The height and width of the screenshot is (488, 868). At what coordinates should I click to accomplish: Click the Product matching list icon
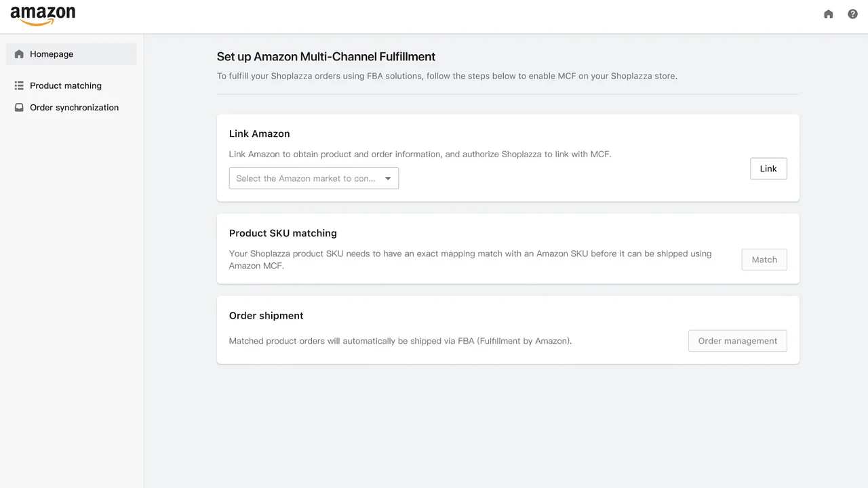19,85
